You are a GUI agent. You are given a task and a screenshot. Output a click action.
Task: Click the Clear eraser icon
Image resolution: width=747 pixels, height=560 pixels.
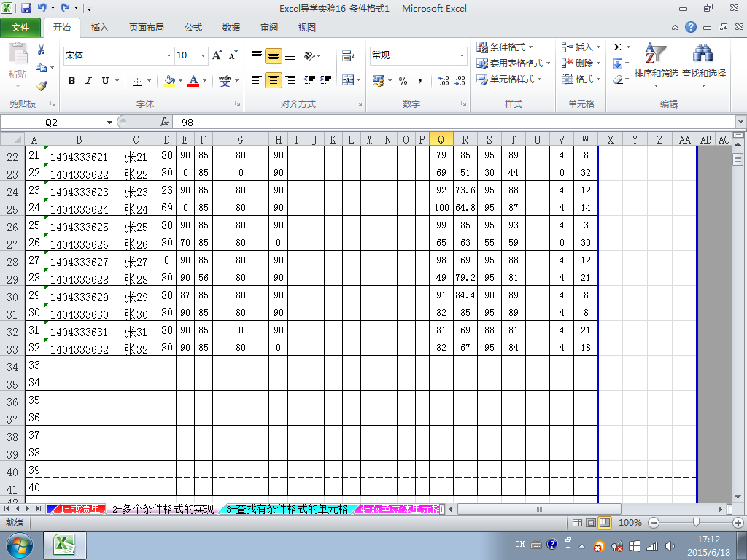(618, 79)
